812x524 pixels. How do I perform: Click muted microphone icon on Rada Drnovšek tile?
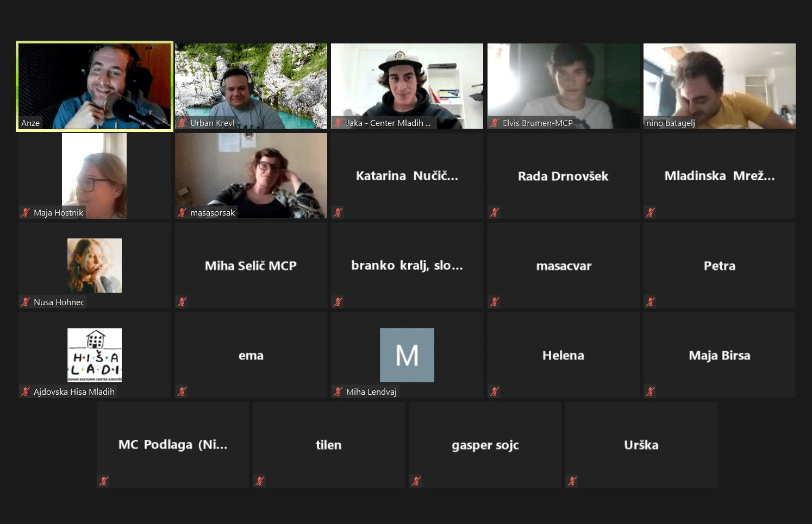(495, 212)
